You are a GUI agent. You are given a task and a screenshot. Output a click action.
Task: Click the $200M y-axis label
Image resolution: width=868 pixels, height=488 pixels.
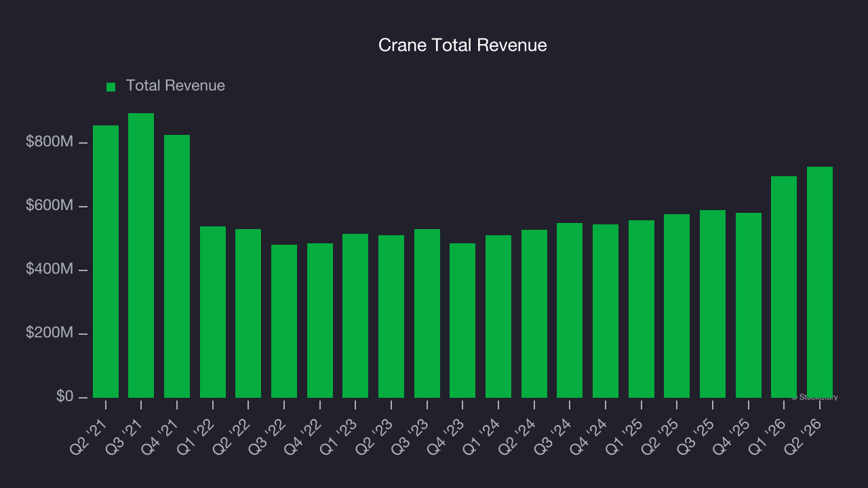(50, 333)
